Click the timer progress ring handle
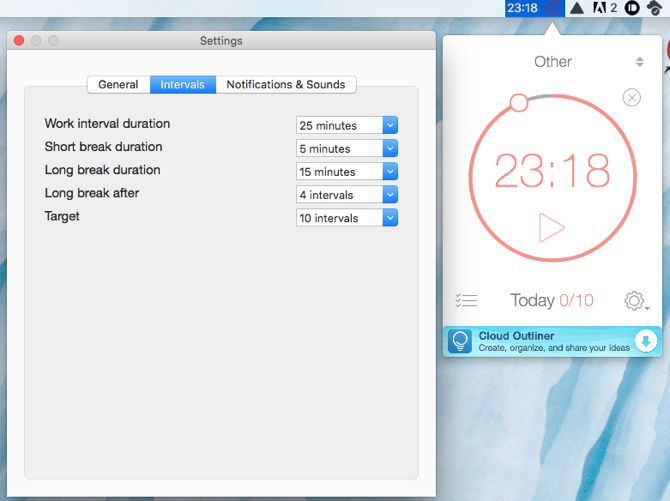Image resolution: width=670 pixels, height=501 pixels. [x=518, y=102]
